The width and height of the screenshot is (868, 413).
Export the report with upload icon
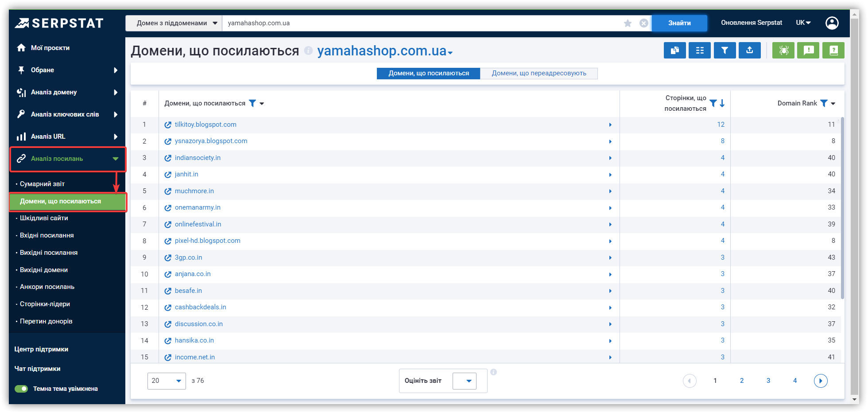[x=750, y=51]
